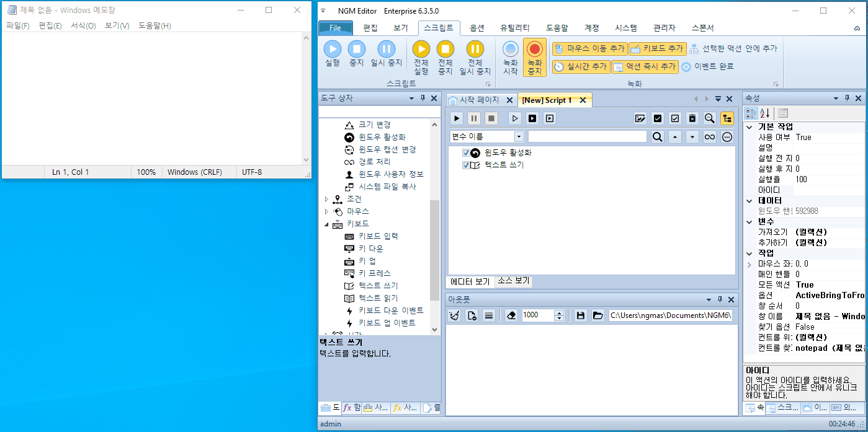Click the categorized sort icon in 속성 panel

(x=751, y=113)
